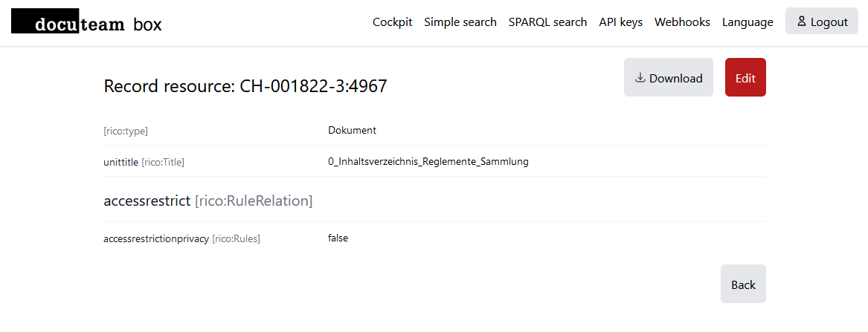868x332 pixels.
Task: Open the Cockpit page
Action: 393,22
